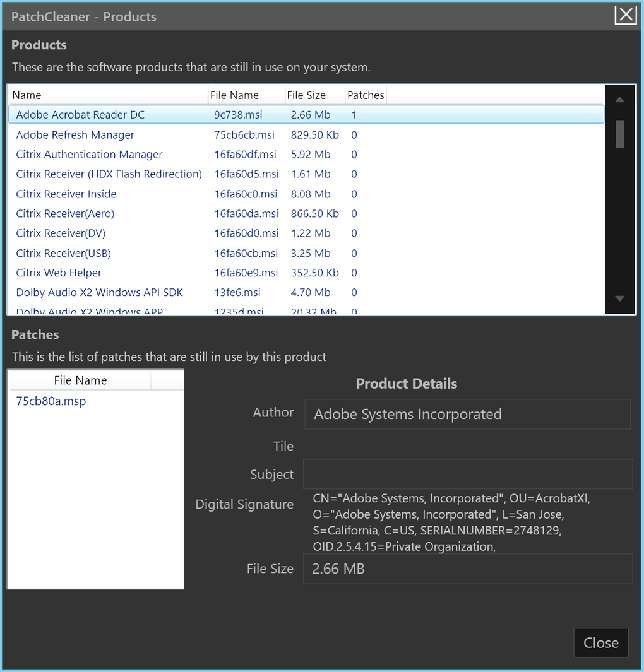Image resolution: width=644 pixels, height=672 pixels.
Task: Click the Close button
Action: click(x=600, y=642)
